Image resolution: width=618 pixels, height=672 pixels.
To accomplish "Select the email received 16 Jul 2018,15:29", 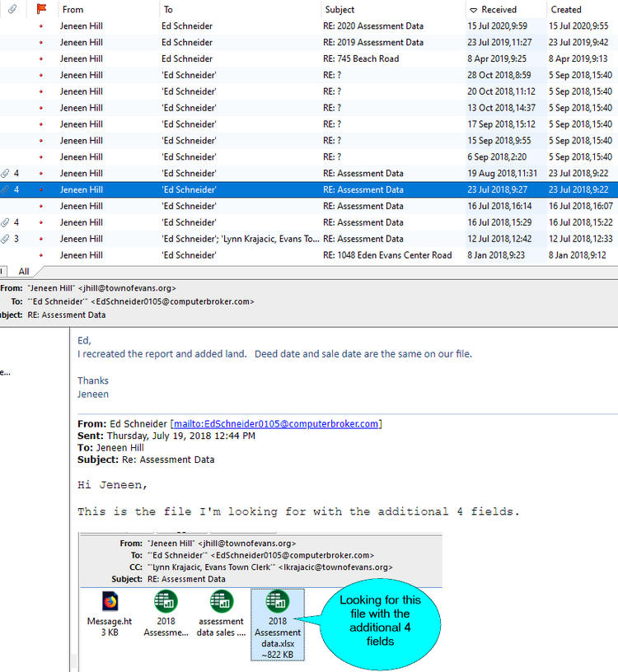I will pyautogui.click(x=309, y=222).
